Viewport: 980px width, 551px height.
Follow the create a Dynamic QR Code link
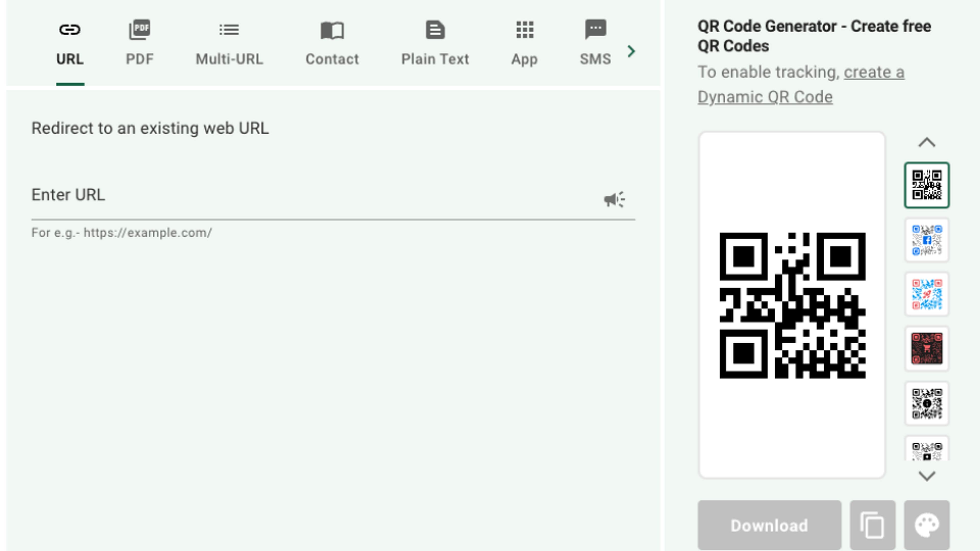(765, 97)
